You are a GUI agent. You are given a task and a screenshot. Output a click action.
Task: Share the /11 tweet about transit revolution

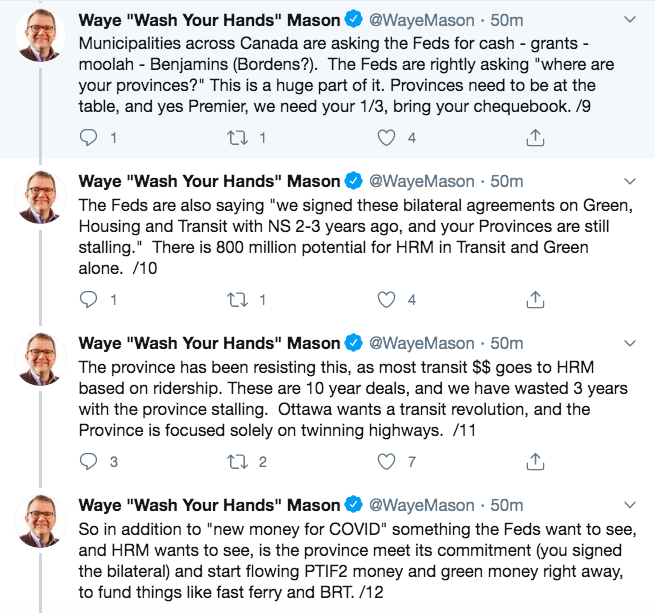coord(534,461)
